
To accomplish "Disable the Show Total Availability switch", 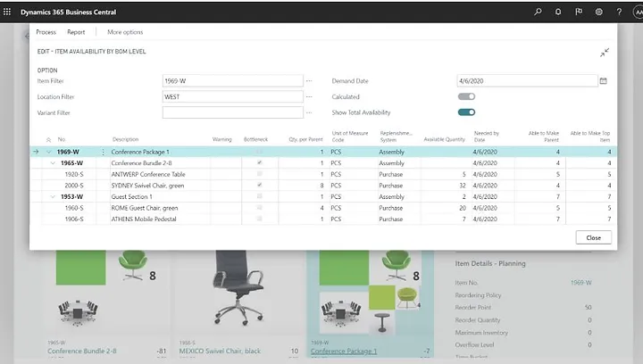I will pyautogui.click(x=466, y=112).
